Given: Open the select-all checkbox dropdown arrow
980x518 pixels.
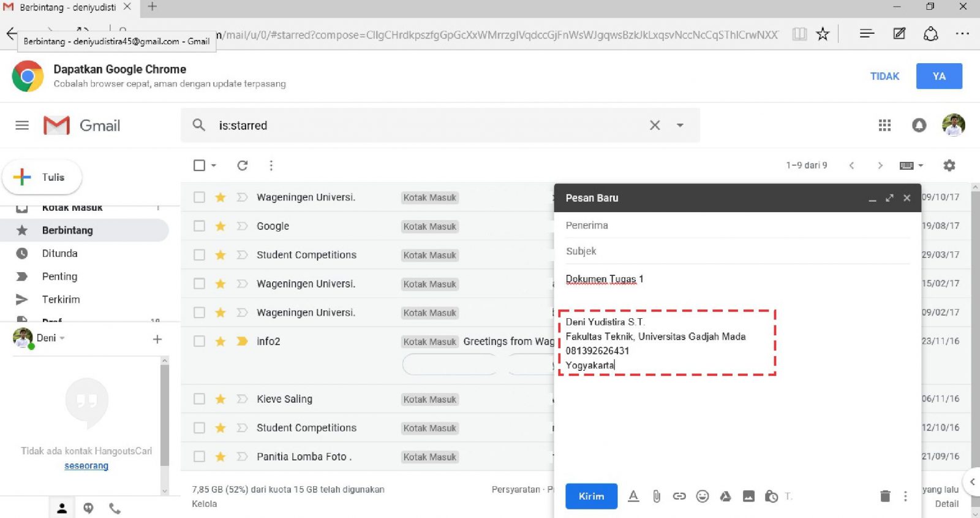Looking at the screenshot, I should tap(214, 166).
